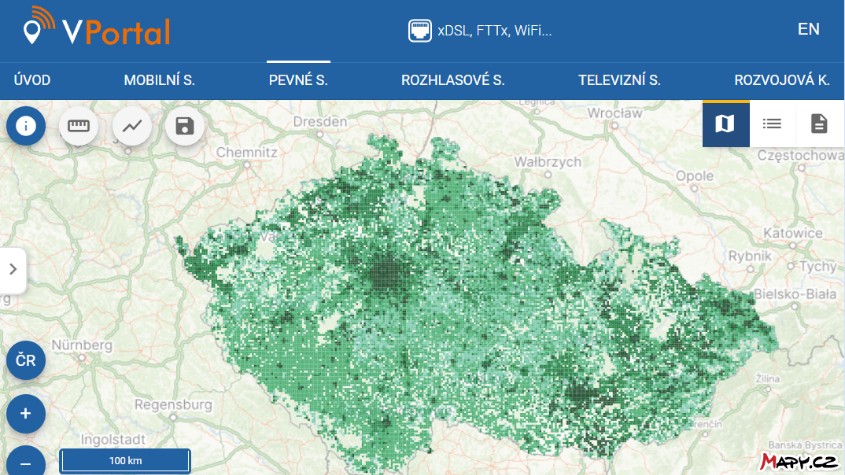The width and height of the screenshot is (845, 475).
Task: Expand the left side panel chevron
Action: [12, 269]
